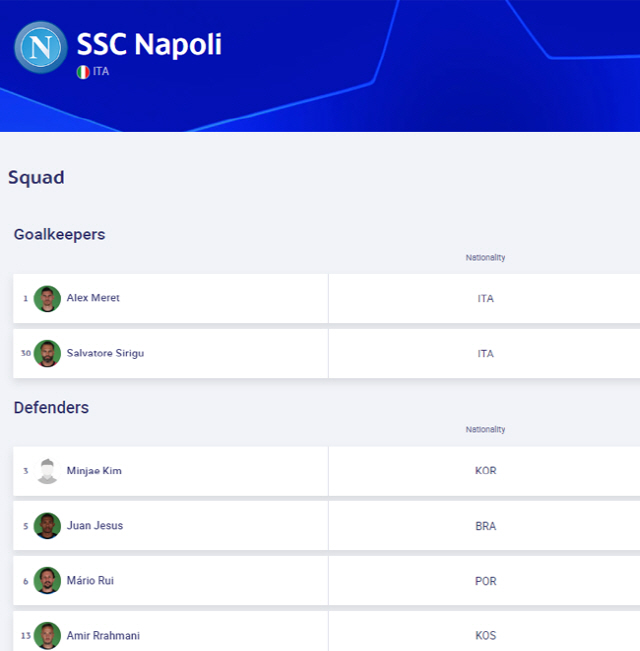
Task: Select the Juan Jesus name link
Action: point(95,525)
